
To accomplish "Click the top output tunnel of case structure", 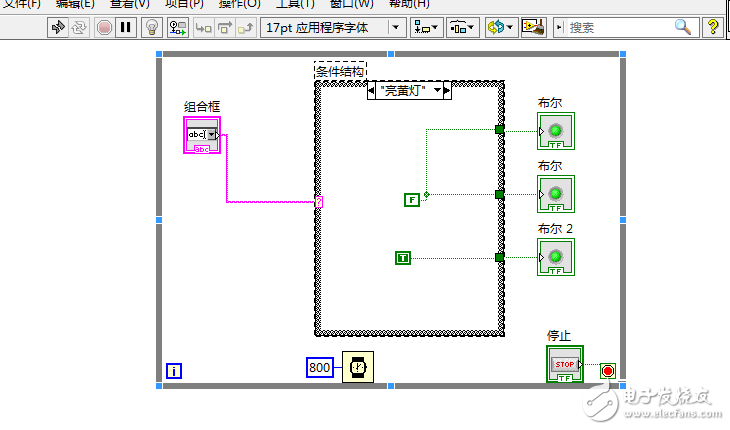I will coord(499,129).
